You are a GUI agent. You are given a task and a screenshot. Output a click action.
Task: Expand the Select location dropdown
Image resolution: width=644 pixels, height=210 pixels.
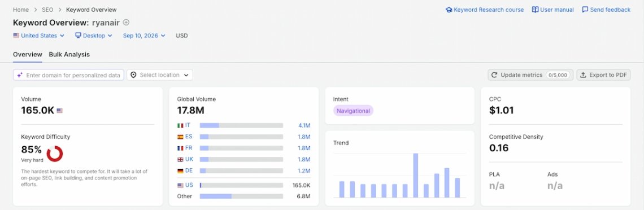tap(160, 75)
